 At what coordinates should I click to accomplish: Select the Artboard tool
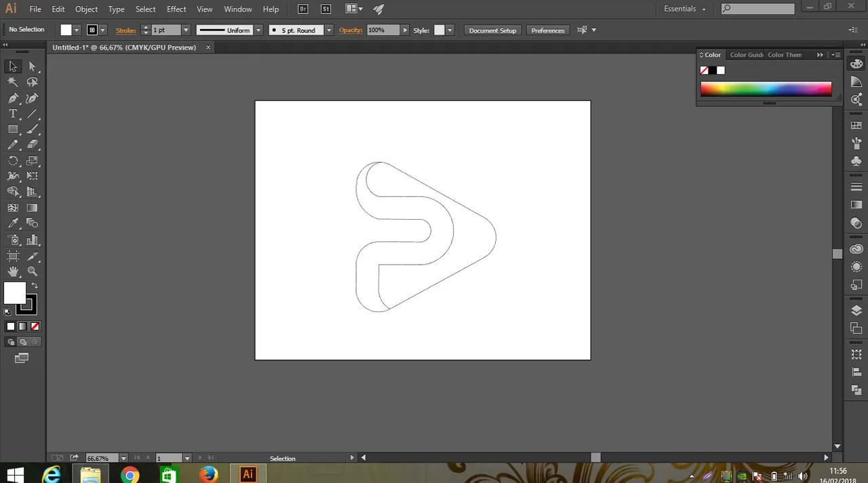(13, 256)
